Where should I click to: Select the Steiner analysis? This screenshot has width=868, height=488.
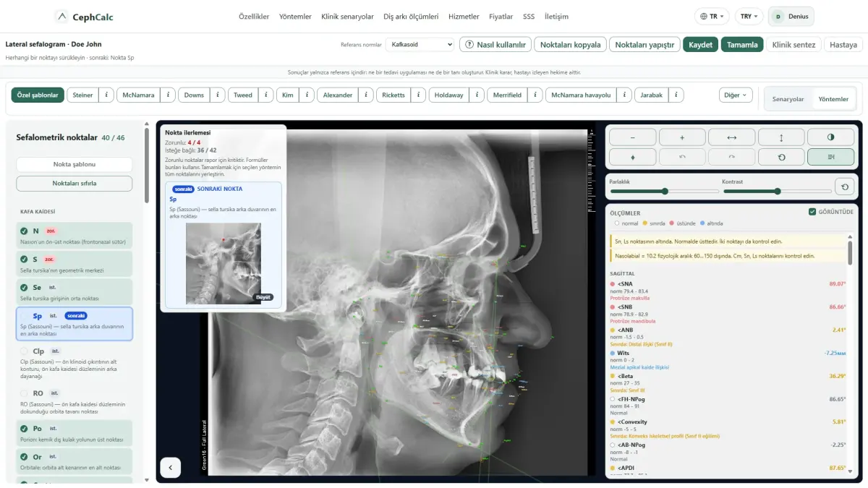tap(82, 95)
